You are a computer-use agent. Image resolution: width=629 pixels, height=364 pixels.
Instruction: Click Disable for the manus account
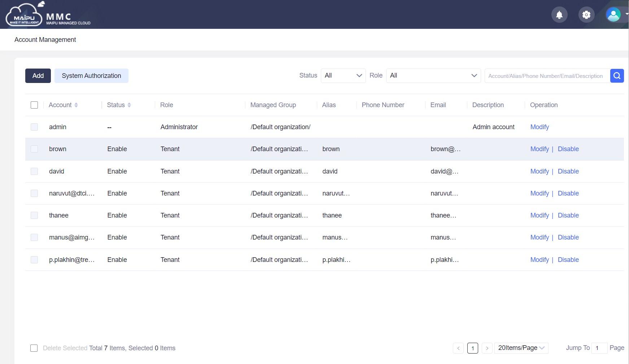click(568, 237)
